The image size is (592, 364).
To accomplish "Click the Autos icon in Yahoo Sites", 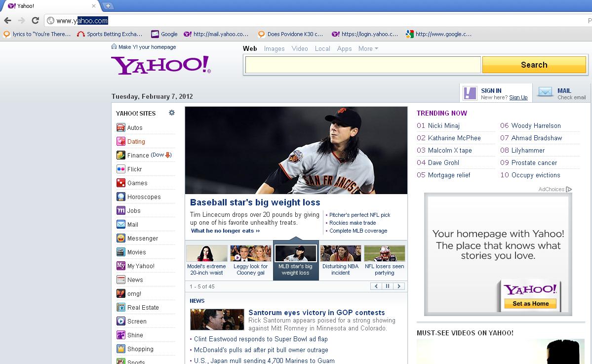I will pyautogui.click(x=120, y=127).
